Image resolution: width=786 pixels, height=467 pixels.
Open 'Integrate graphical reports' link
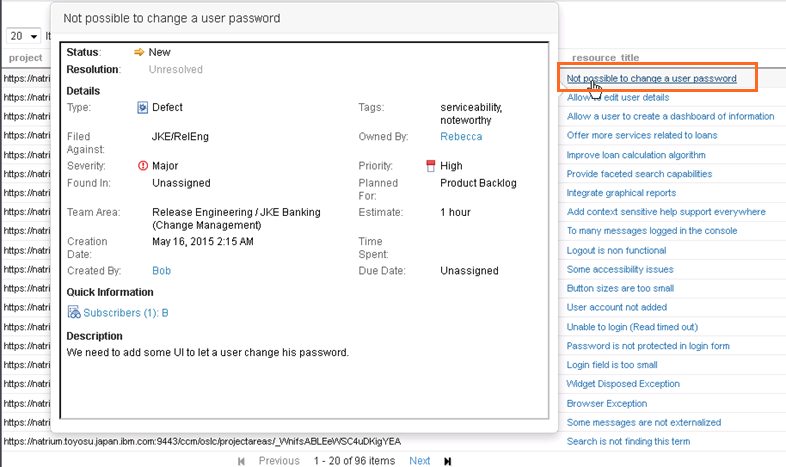[621, 193]
